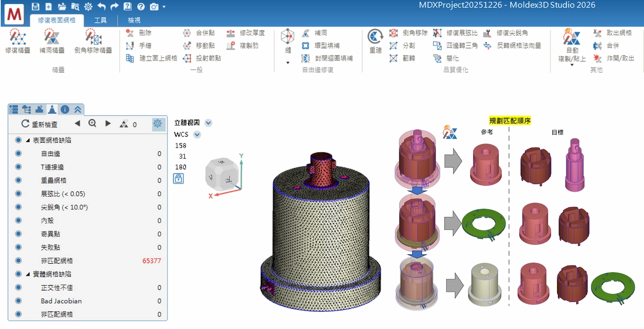This screenshot has height=329, width=644.
Task: Click the 刪除 delete button
Action: 139,33
